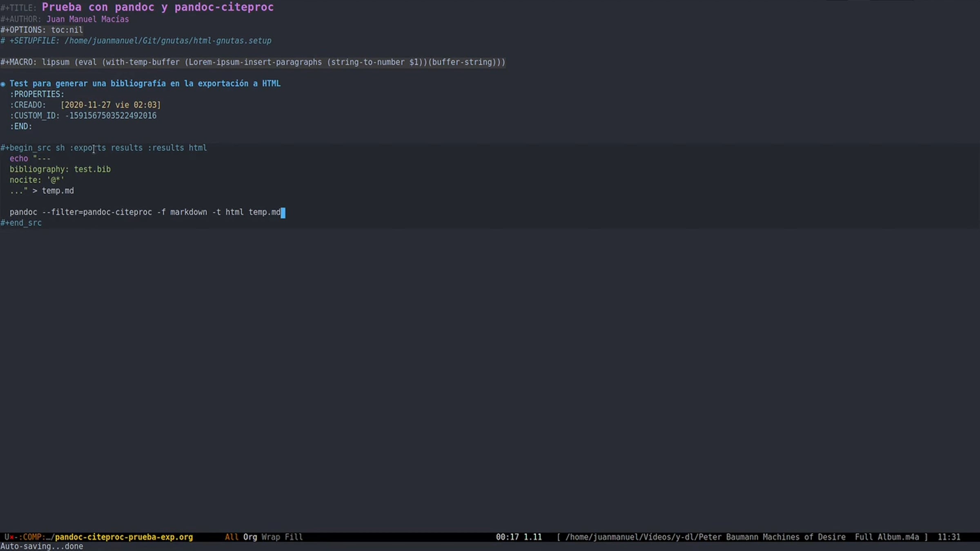The width and height of the screenshot is (980, 551).
Task: Click the 'Wrap' minor mode indicator
Action: tap(271, 537)
